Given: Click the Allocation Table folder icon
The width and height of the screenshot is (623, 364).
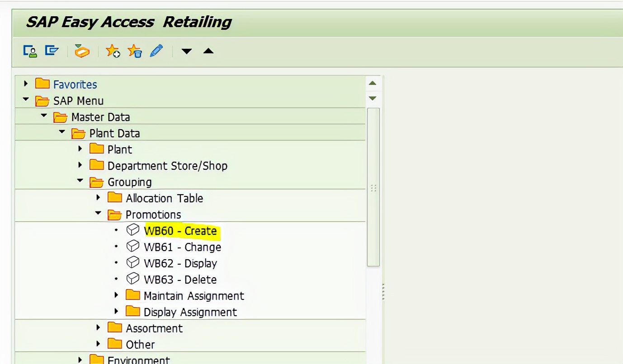Looking at the screenshot, I should (115, 198).
